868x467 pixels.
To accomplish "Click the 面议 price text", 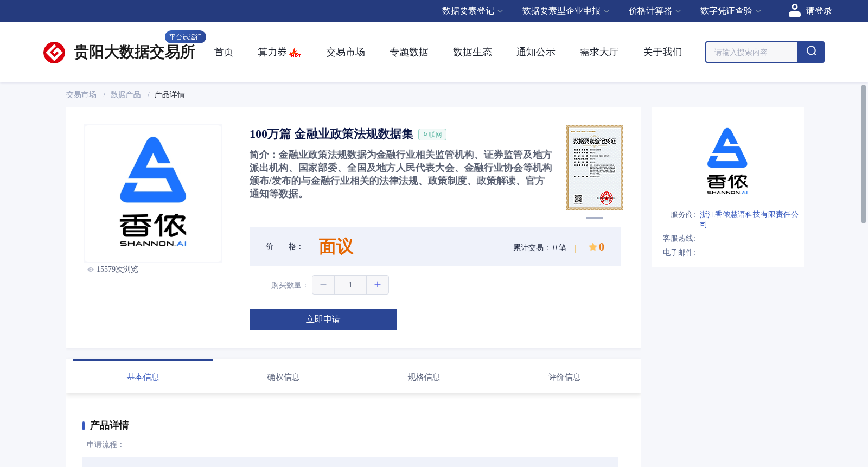I will (x=336, y=247).
